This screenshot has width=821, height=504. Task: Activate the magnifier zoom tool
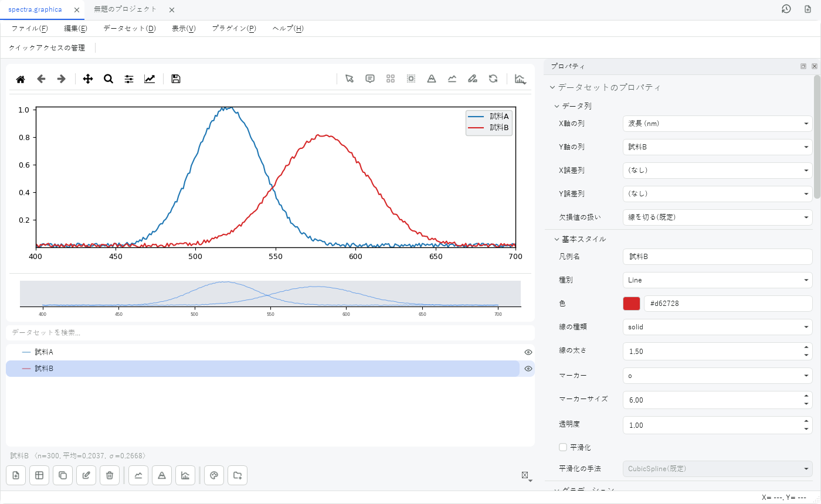click(x=108, y=79)
